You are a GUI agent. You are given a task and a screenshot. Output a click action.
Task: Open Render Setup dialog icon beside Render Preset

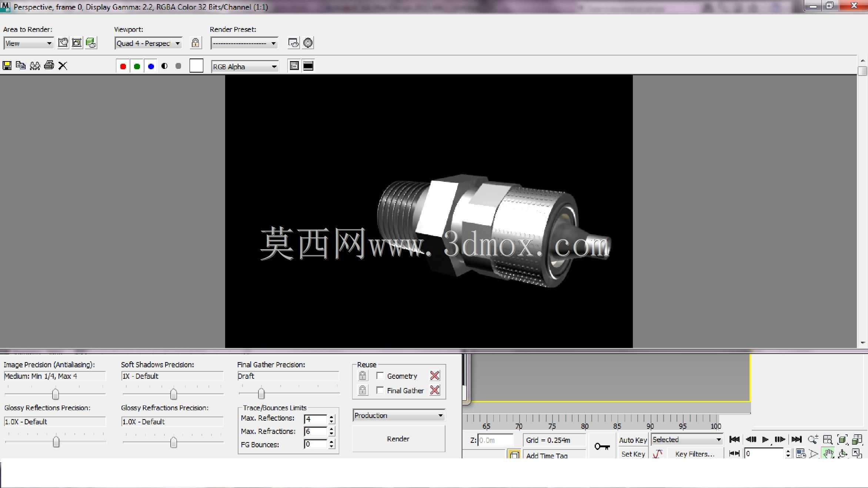293,43
